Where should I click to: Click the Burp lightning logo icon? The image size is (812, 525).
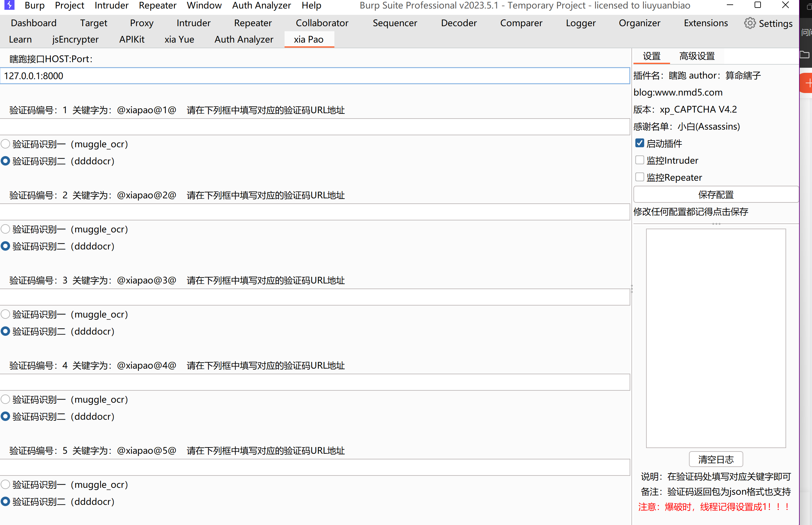(x=9, y=5)
